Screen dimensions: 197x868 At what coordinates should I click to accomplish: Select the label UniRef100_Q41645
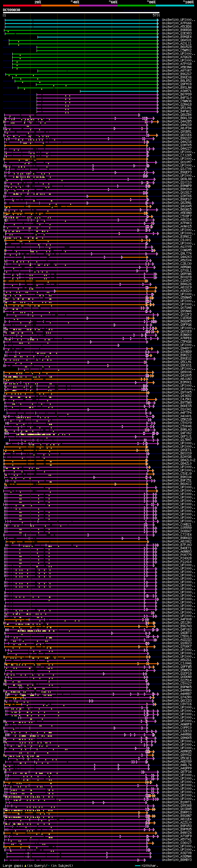177,206
